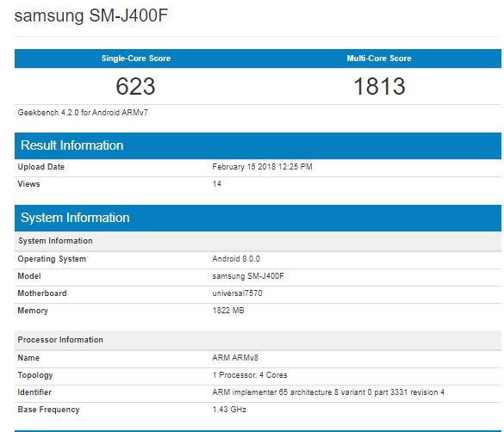Click the Identifier label
Image resolution: width=504 pixels, height=432 pixels.
pyautogui.click(x=34, y=392)
